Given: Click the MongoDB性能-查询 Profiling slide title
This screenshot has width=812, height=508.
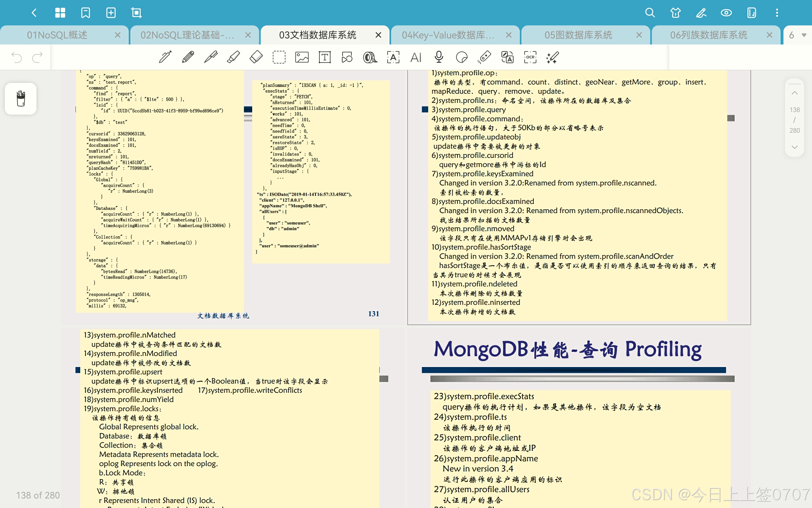Looking at the screenshot, I should click(x=567, y=350).
